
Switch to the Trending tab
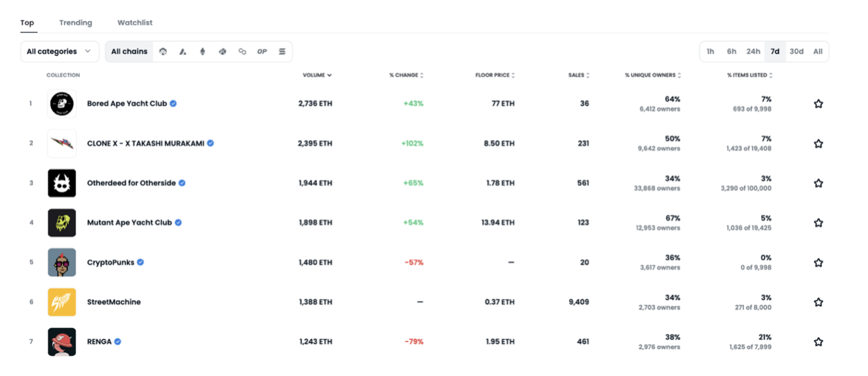tap(75, 23)
